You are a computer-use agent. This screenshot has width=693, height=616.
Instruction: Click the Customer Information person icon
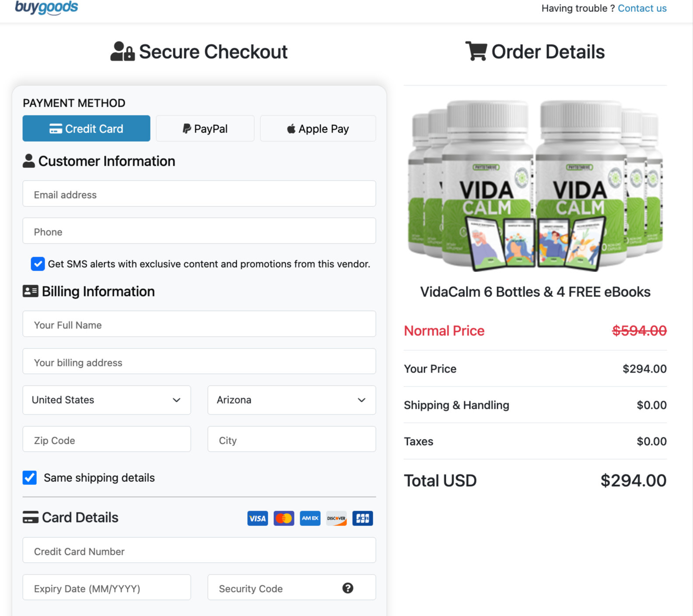29,161
